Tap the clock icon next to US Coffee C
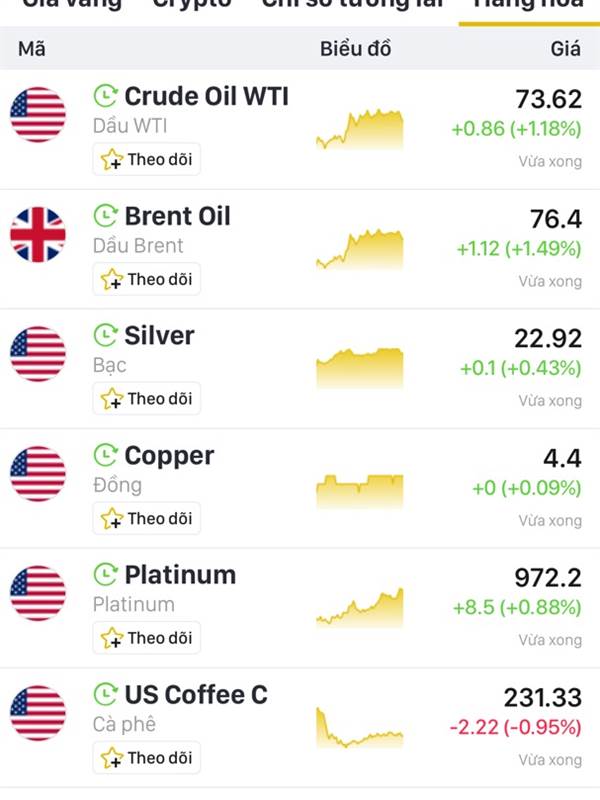The image size is (600, 800). [106, 694]
